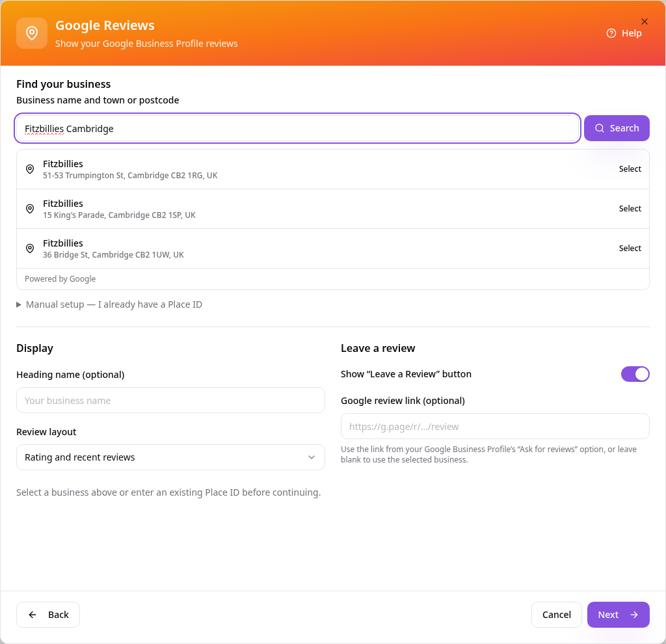Close the Google Reviews dialog
This screenshot has height=644, width=666.
(x=645, y=21)
